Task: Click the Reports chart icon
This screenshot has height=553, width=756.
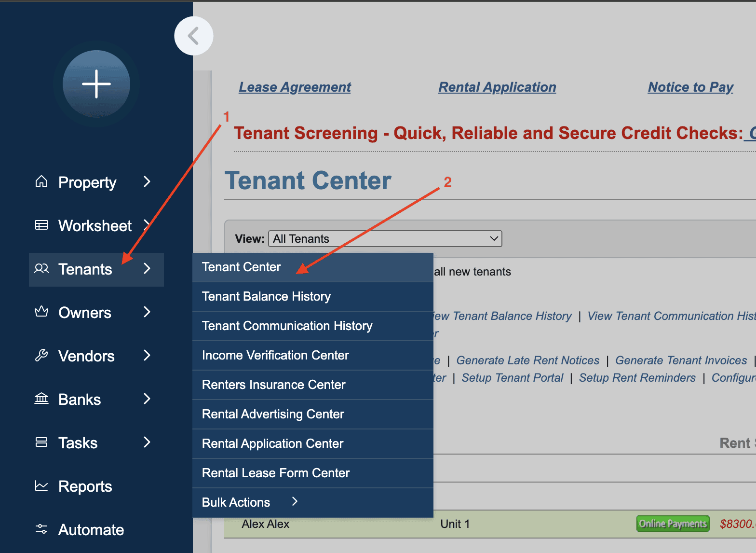Action: (41, 486)
